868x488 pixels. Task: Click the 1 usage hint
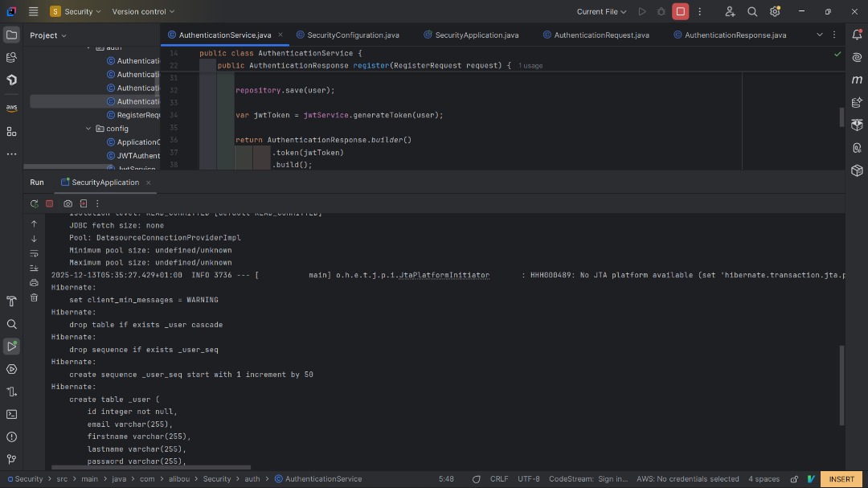pyautogui.click(x=530, y=65)
